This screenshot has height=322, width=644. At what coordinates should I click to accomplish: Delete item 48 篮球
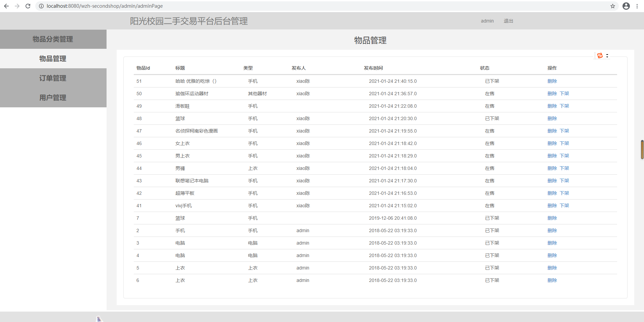pyautogui.click(x=552, y=118)
